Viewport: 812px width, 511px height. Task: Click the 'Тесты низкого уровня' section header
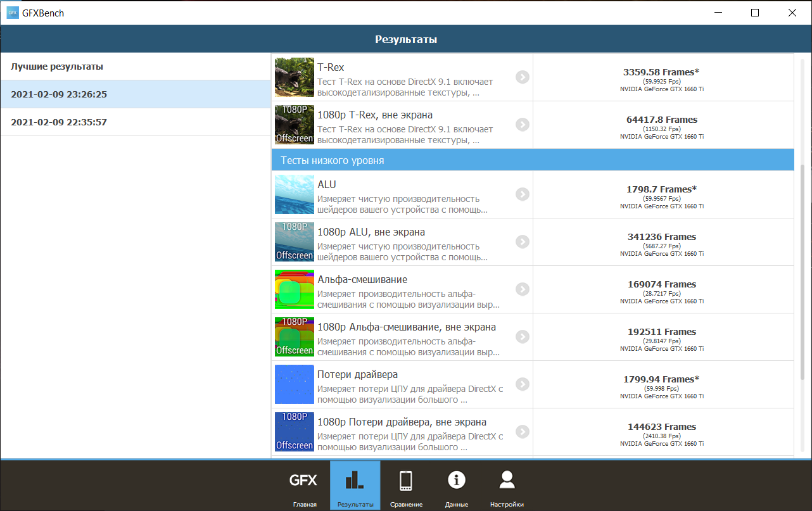[533, 160]
